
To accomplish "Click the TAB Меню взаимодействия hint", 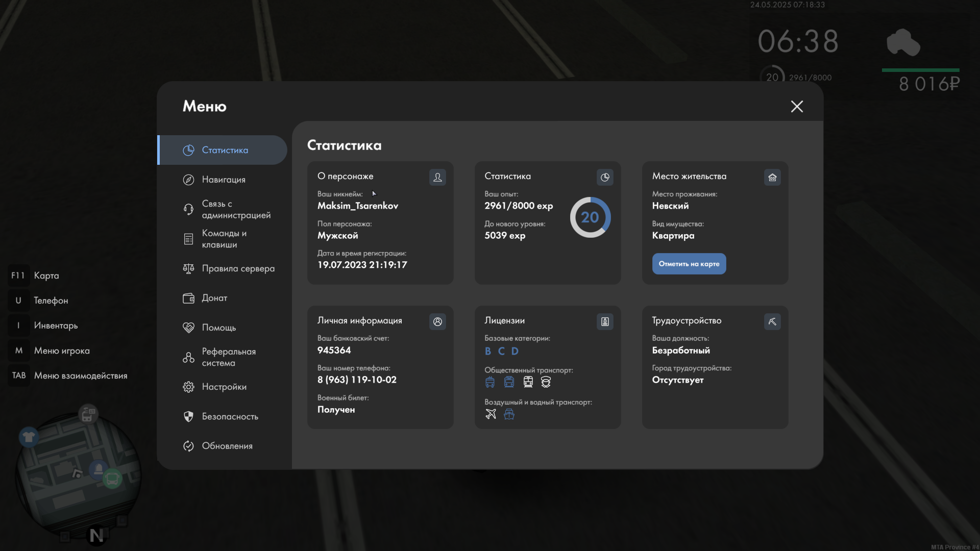I will [x=69, y=375].
